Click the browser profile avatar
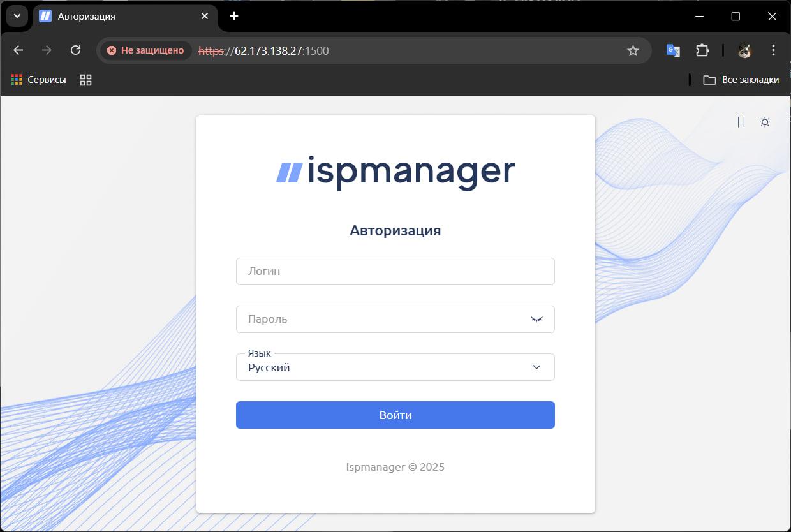This screenshot has height=532, width=791. point(744,50)
